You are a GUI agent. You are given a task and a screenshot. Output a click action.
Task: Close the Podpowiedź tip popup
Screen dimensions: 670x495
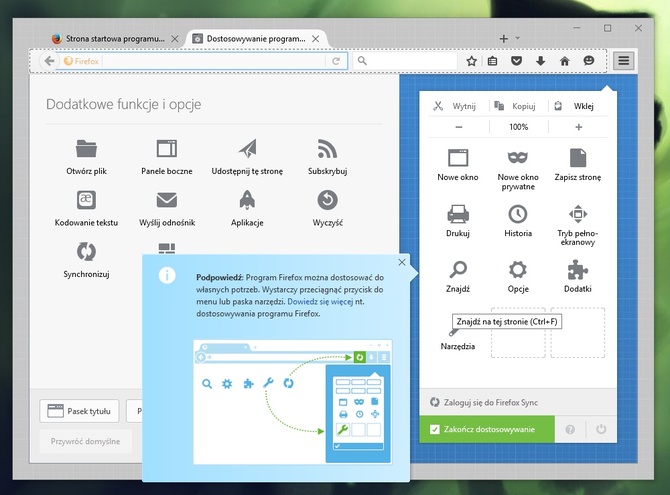click(x=402, y=263)
